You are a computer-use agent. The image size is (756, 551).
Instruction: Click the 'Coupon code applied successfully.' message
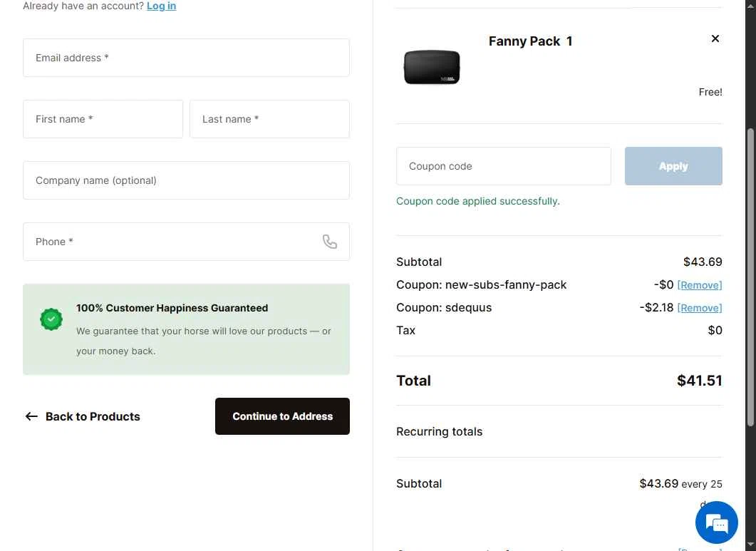[x=478, y=201]
